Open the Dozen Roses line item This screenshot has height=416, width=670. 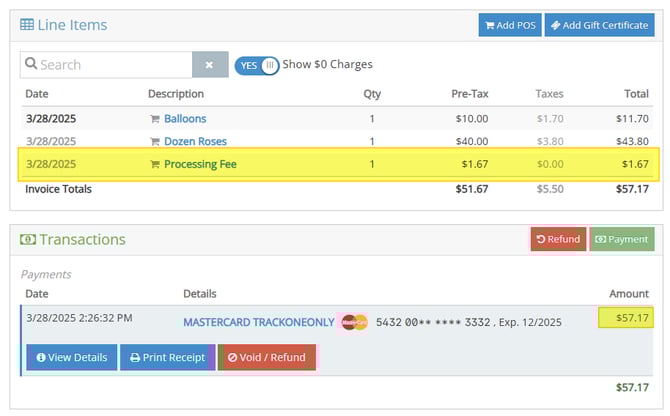click(x=195, y=141)
